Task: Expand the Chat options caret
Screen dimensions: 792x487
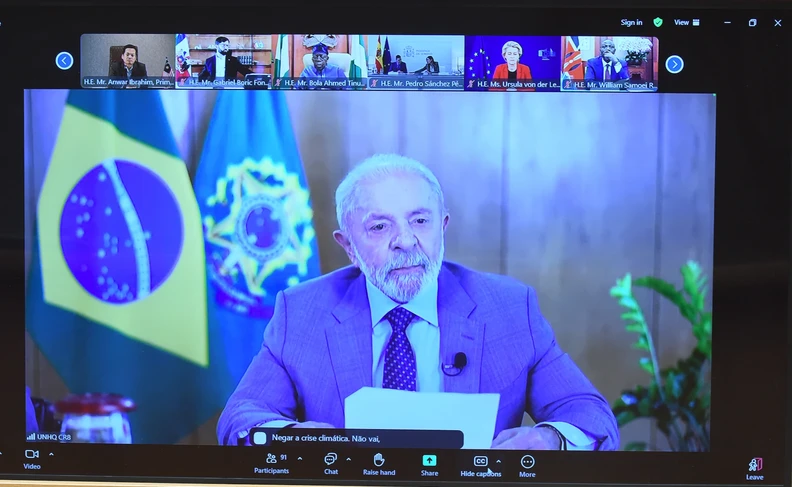Action: tap(349, 459)
